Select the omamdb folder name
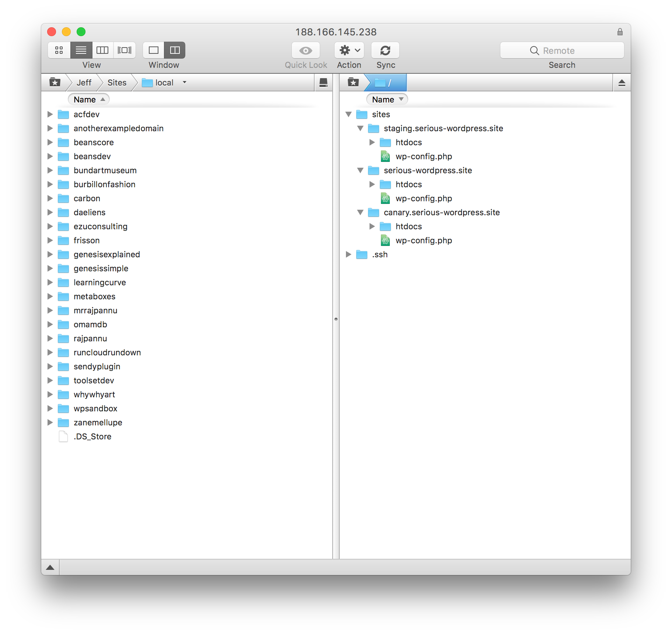The width and height of the screenshot is (672, 634). [90, 324]
